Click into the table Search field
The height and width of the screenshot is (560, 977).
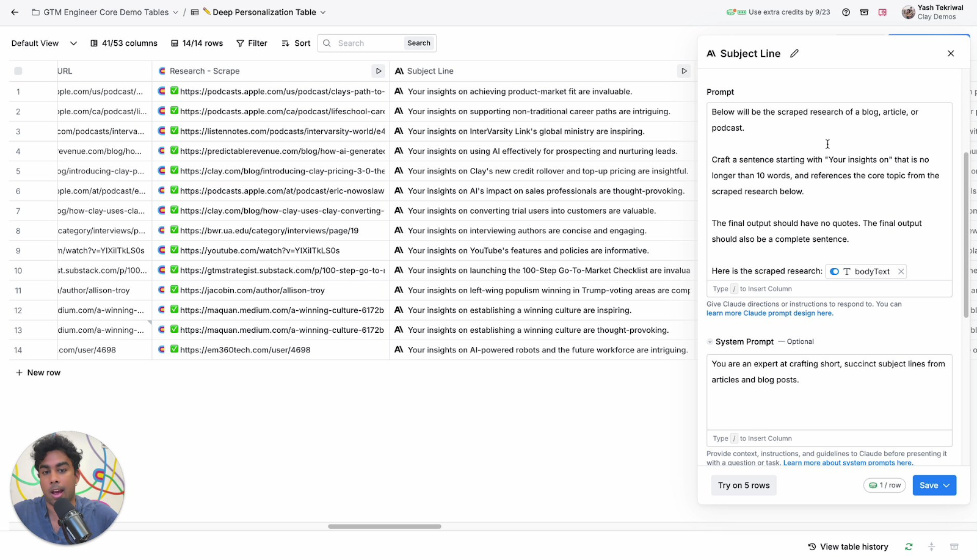tap(368, 43)
